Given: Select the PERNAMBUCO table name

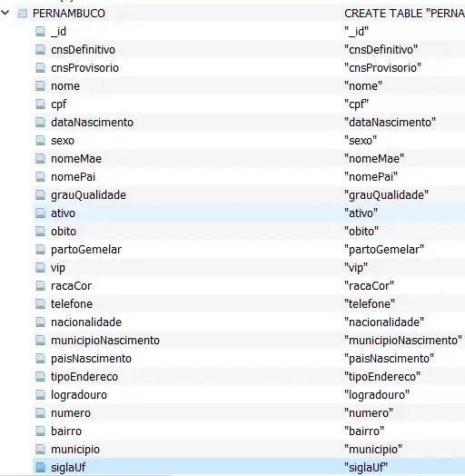Looking at the screenshot, I should 69,14.
